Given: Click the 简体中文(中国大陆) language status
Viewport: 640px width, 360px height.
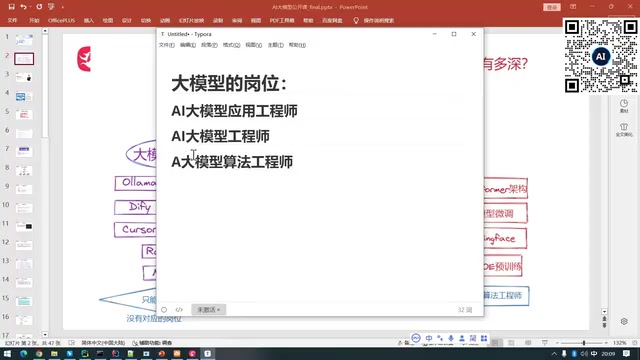Looking at the screenshot, I should click(103, 343).
